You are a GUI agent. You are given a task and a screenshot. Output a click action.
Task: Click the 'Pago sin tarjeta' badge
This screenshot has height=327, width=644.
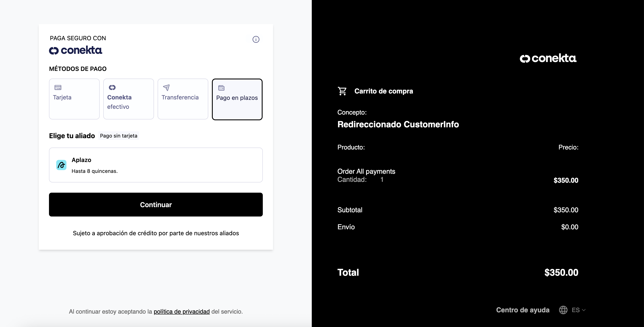point(118,136)
